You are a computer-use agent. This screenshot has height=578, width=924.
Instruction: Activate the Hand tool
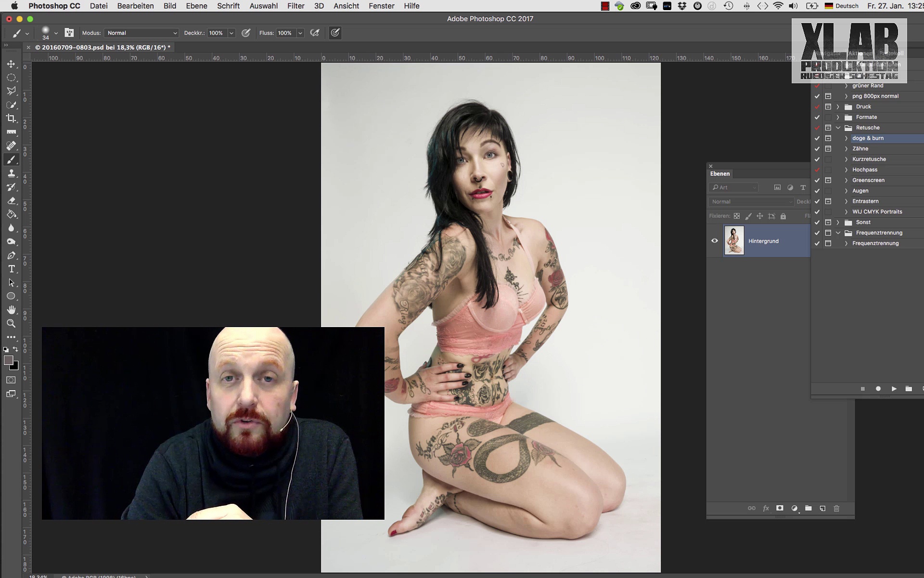11,310
